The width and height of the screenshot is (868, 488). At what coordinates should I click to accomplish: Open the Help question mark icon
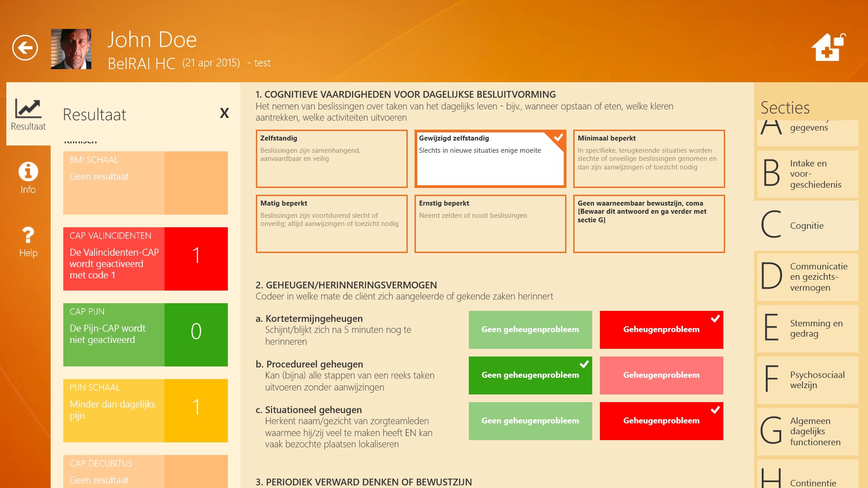[x=28, y=241]
